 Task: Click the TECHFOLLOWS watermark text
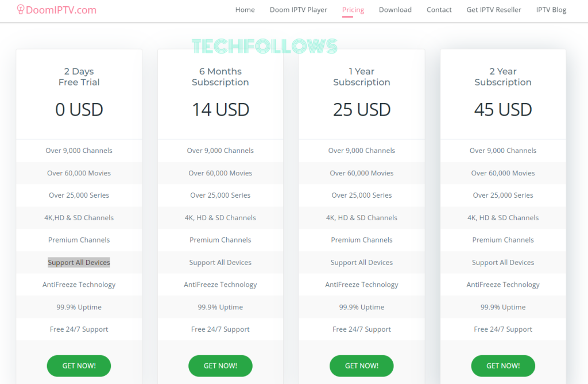pos(265,46)
